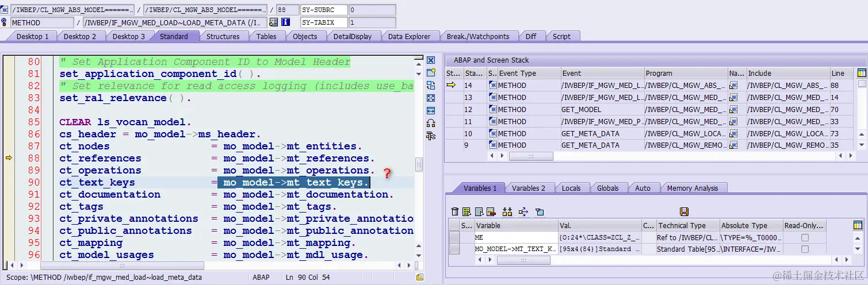Click source icon in stack level 14 row

click(x=492, y=85)
